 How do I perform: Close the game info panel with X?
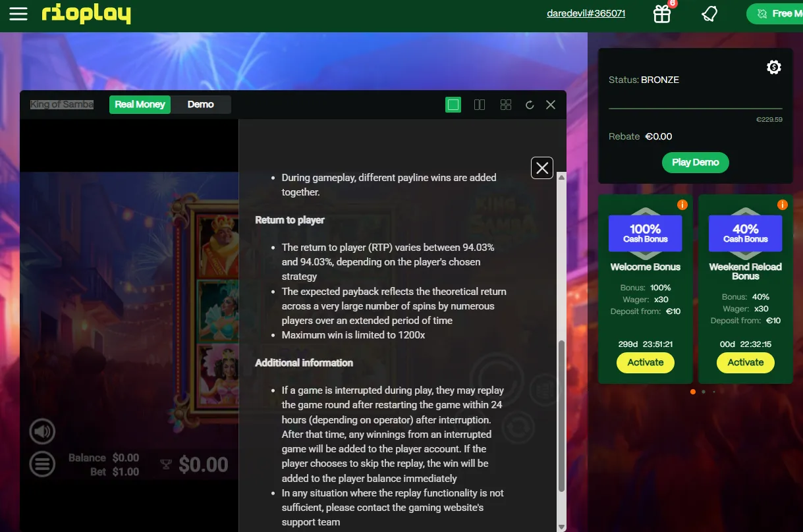[542, 168]
